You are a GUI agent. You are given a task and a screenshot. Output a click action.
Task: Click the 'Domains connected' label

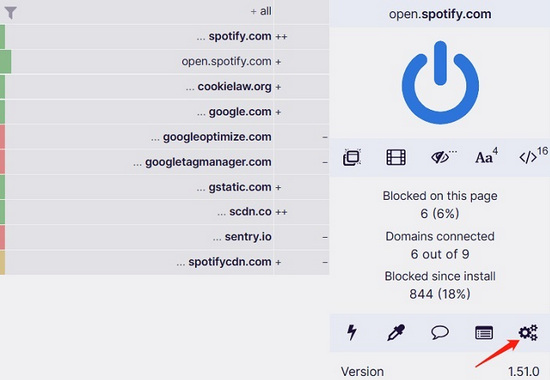coord(440,236)
